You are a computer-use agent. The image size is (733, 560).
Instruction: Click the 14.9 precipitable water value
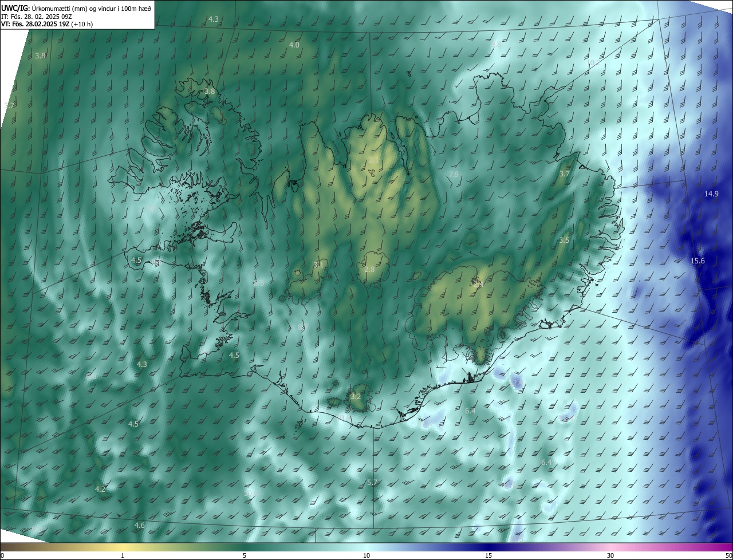click(711, 194)
